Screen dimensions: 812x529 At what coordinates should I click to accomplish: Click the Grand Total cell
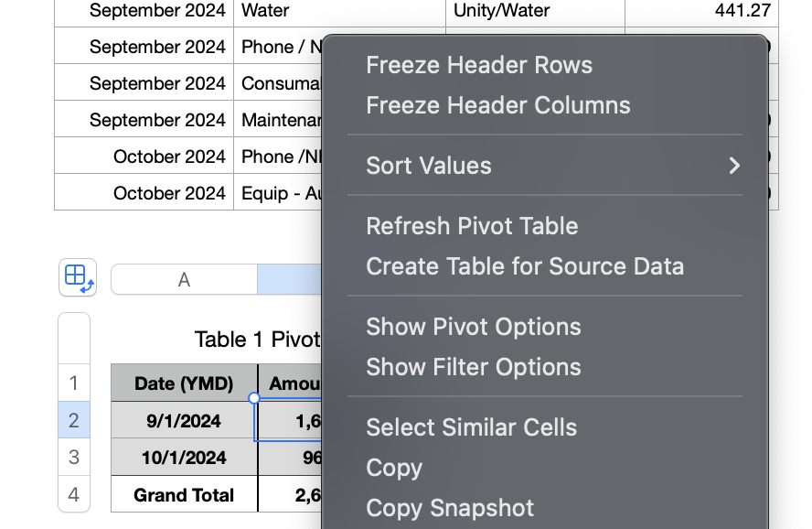pos(184,495)
